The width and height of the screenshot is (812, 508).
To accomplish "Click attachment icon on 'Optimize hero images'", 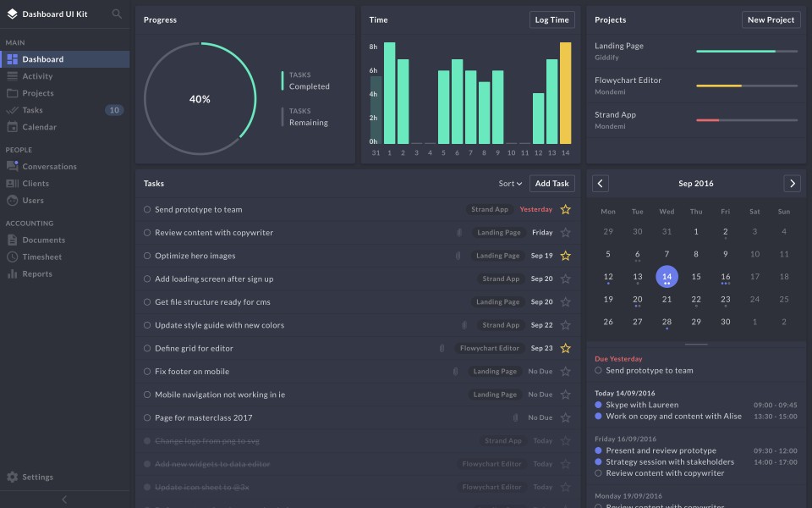I will [458, 256].
